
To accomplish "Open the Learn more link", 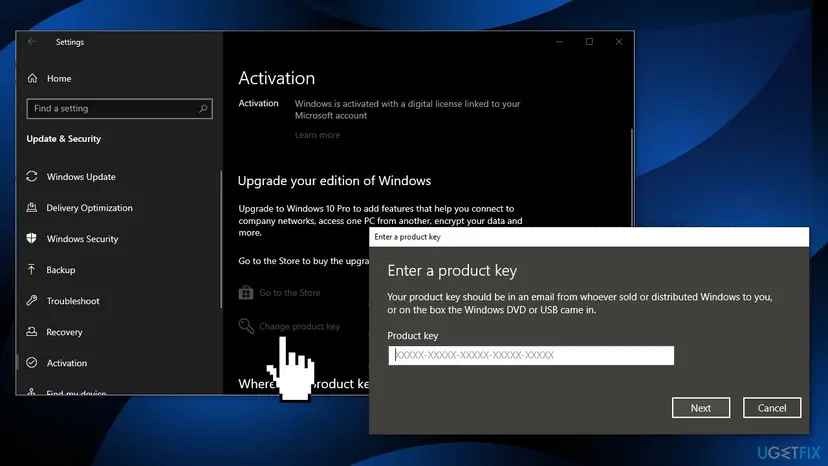I will pos(317,135).
